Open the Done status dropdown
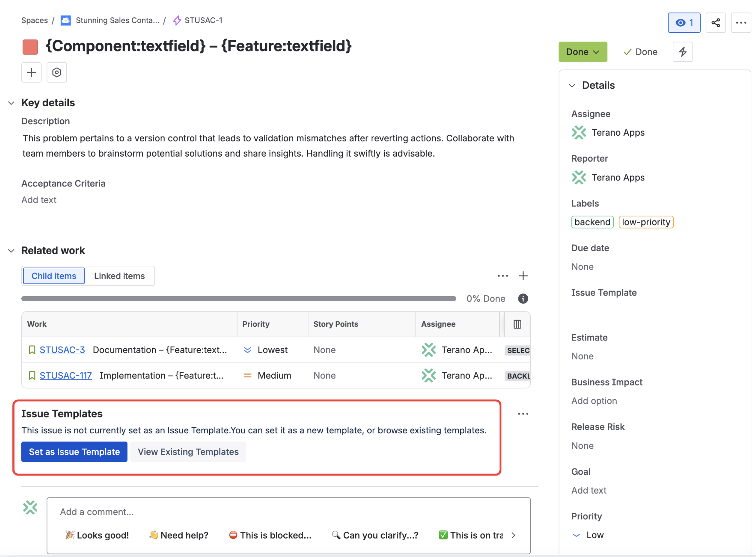Image resolution: width=756 pixels, height=557 pixels. click(x=583, y=52)
